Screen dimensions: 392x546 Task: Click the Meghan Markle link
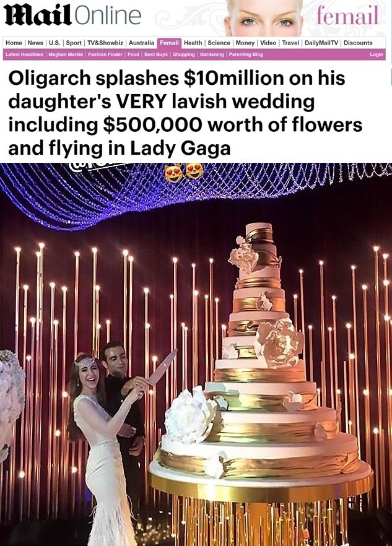[66, 54]
